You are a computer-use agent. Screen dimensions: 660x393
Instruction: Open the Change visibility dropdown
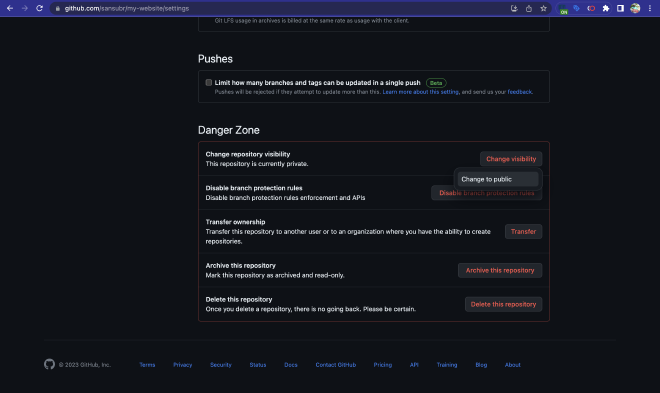[x=511, y=159]
